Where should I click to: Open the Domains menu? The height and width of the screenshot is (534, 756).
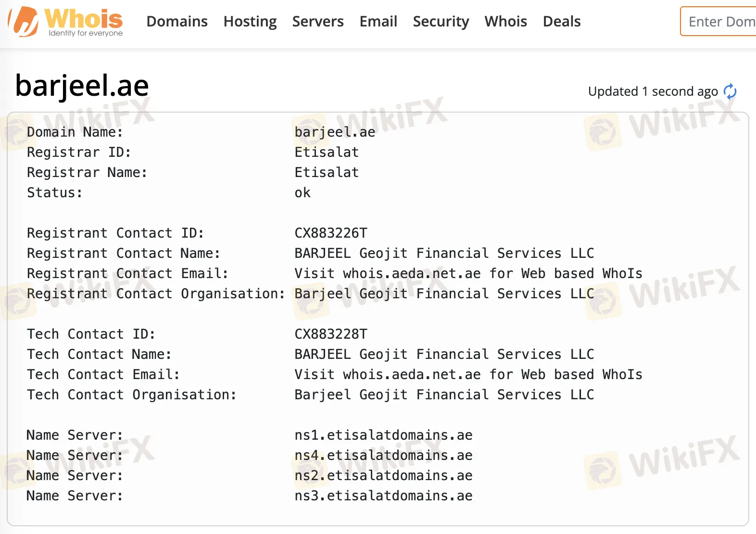[x=177, y=22]
